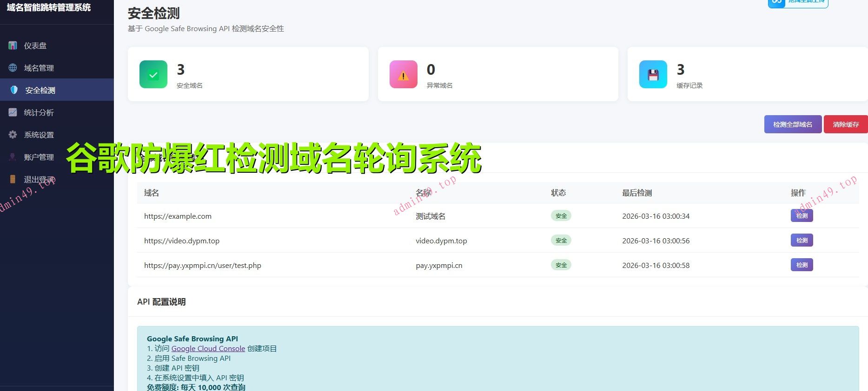
Task: Go to 系统设置 in sidebar
Action: (39, 135)
